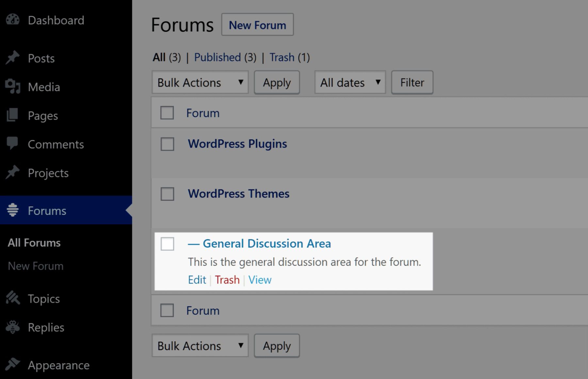Click Apply next to Bulk Actions
Image resolution: width=588 pixels, height=379 pixels.
click(276, 82)
